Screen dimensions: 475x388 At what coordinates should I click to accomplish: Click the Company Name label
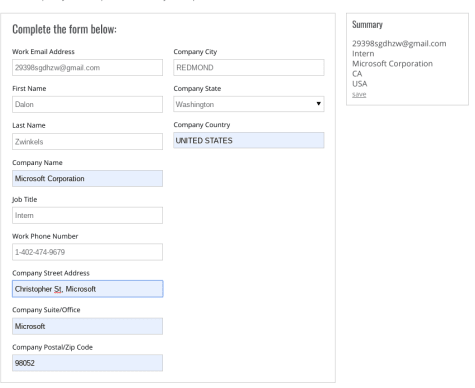point(37,163)
